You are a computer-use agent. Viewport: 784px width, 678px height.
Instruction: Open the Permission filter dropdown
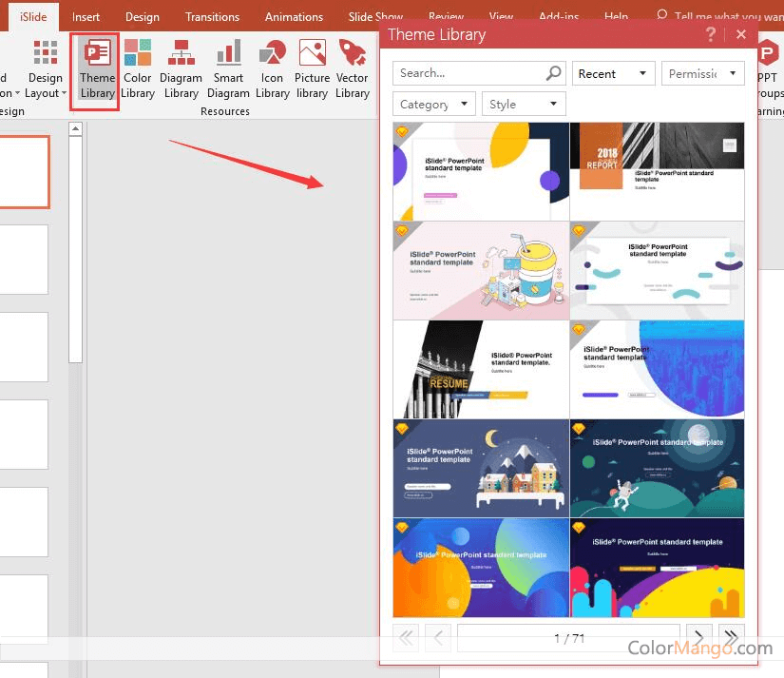click(702, 73)
